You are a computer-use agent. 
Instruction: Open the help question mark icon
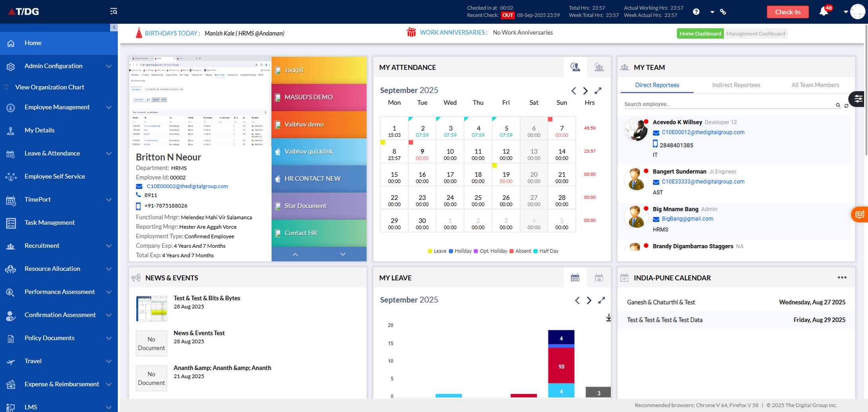point(696,12)
